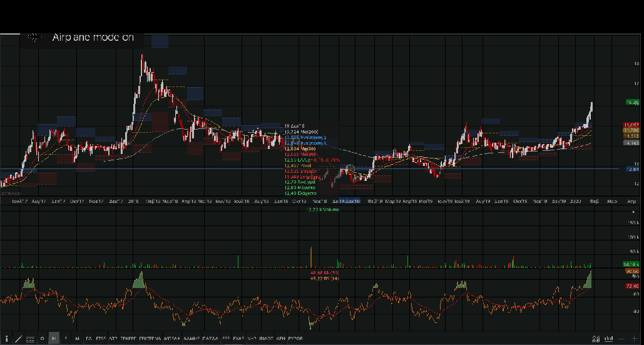Screen dimensions: 644x345
Task: Click the ΙΝΛΟΤ symbol button
Action: coord(266,338)
